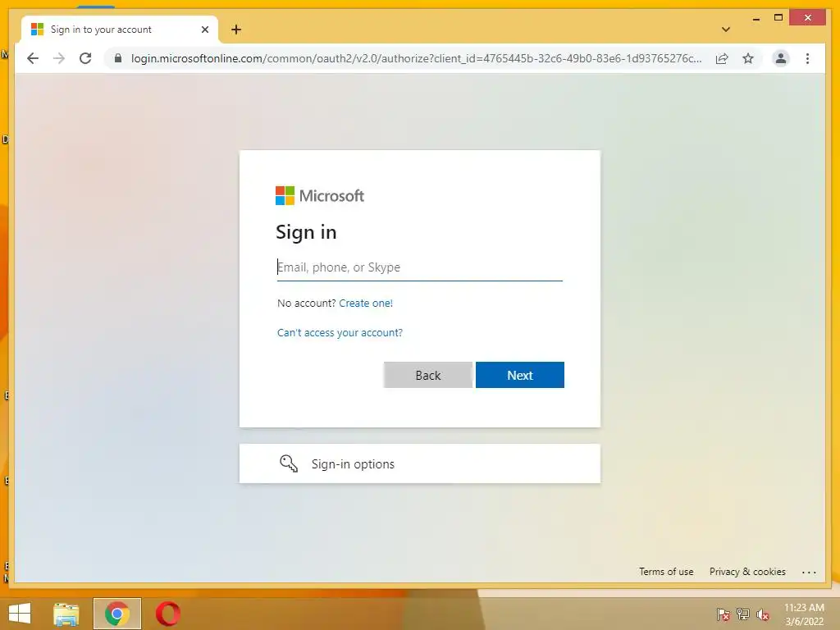This screenshot has width=840, height=630.
Task: Close the 'Sign in to your account' tab
Action: 204,30
